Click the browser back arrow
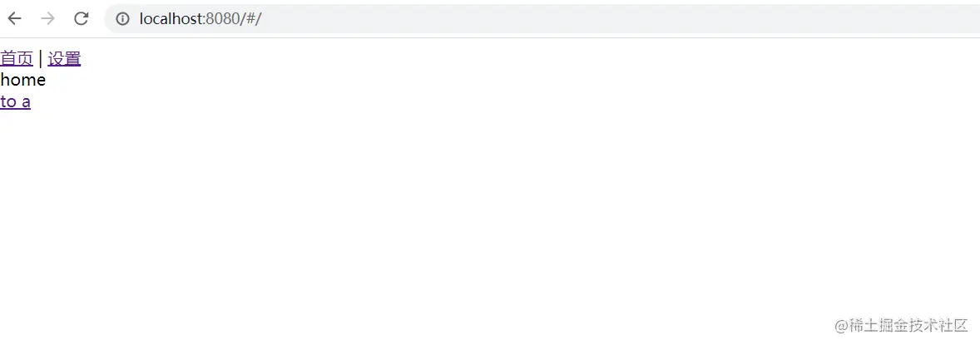The height and width of the screenshot is (345, 980). pyautogui.click(x=14, y=19)
